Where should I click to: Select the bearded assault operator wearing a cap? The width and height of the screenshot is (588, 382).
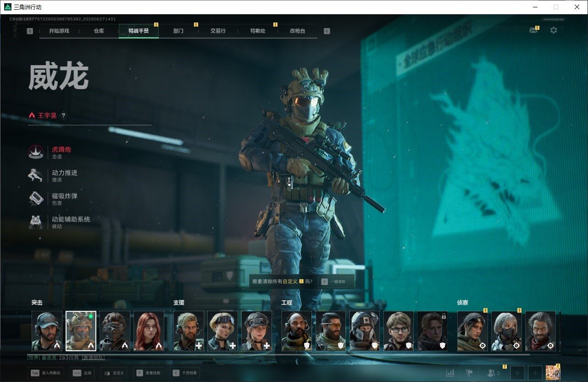pos(47,331)
